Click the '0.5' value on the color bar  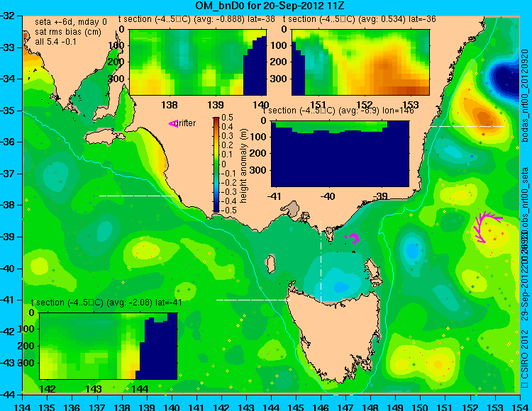tap(227, 118)
